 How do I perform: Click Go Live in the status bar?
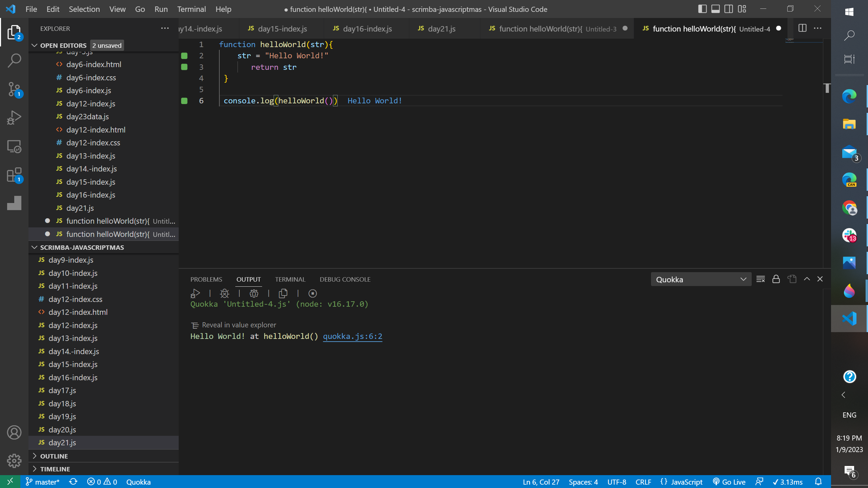(729, 482)
